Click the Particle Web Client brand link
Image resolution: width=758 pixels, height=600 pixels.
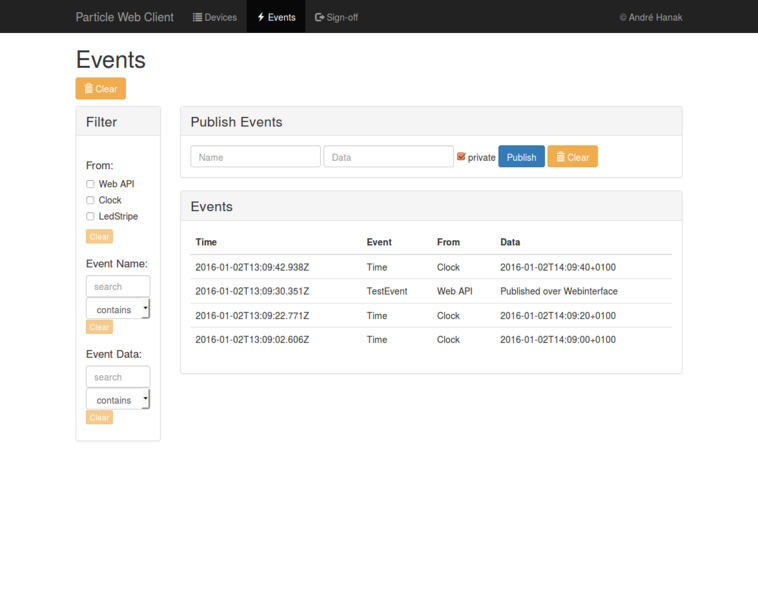(x=124, y=17)
